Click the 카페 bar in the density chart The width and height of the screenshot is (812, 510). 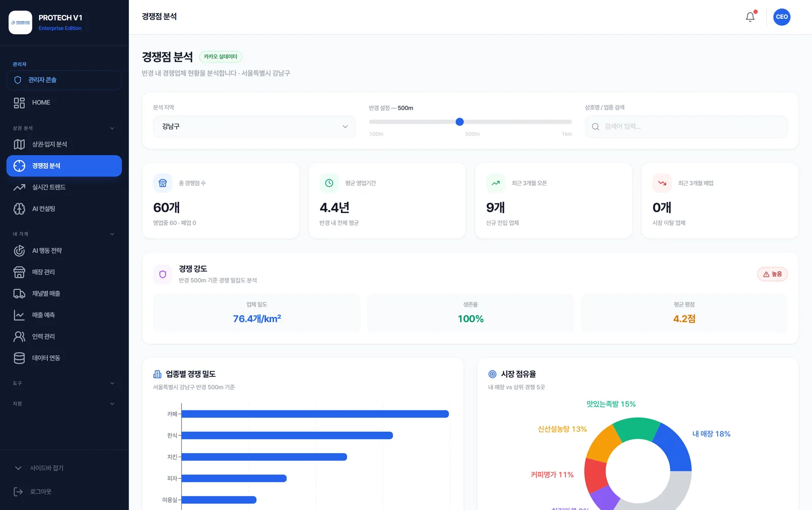coord(315,414)
